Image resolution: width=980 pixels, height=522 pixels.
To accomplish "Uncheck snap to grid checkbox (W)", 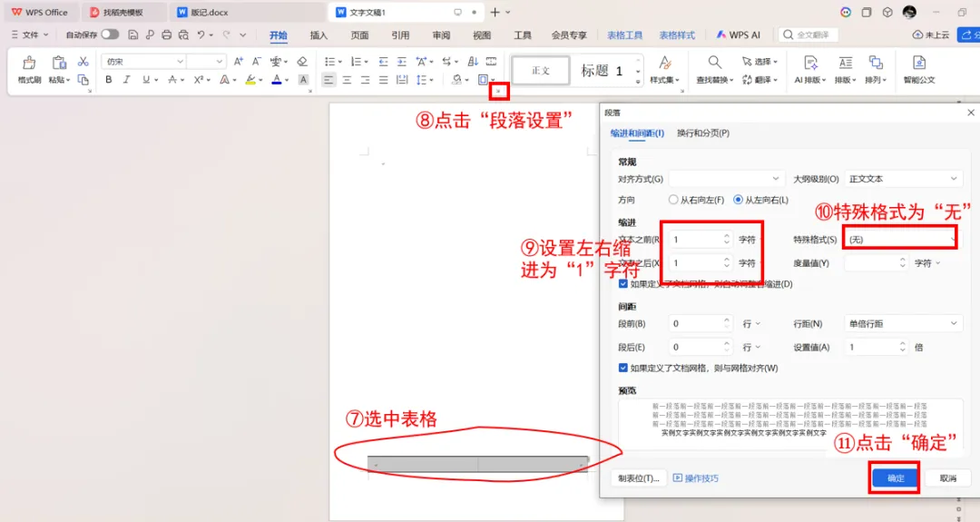I will click(x=623, y=369).
